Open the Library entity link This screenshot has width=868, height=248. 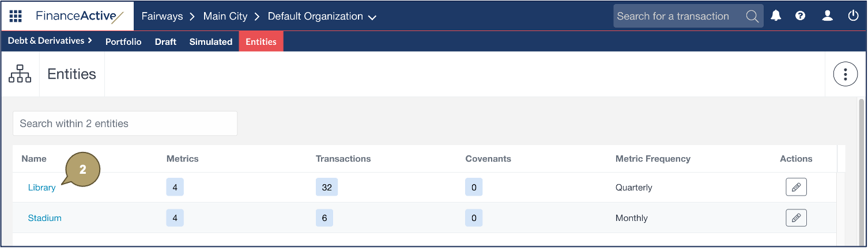pyautogui.click(x=41, y=188)
